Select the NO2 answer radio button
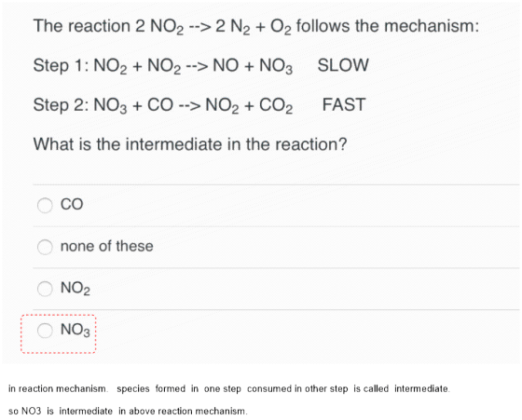The width and height of the screenshot is (522, 420). pyautogui.click(x=45, y=289)
